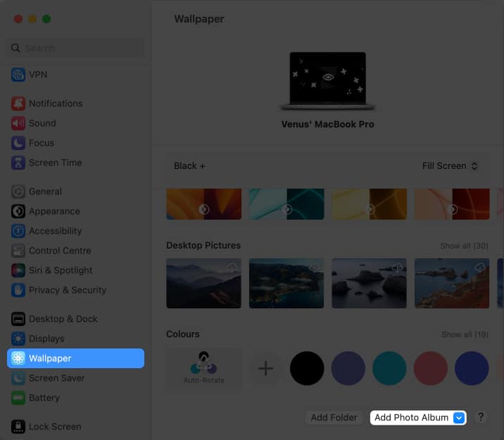This screenshot has height=440, width=504.
Task: Choose the purple colour swatch
Action: 348,368
